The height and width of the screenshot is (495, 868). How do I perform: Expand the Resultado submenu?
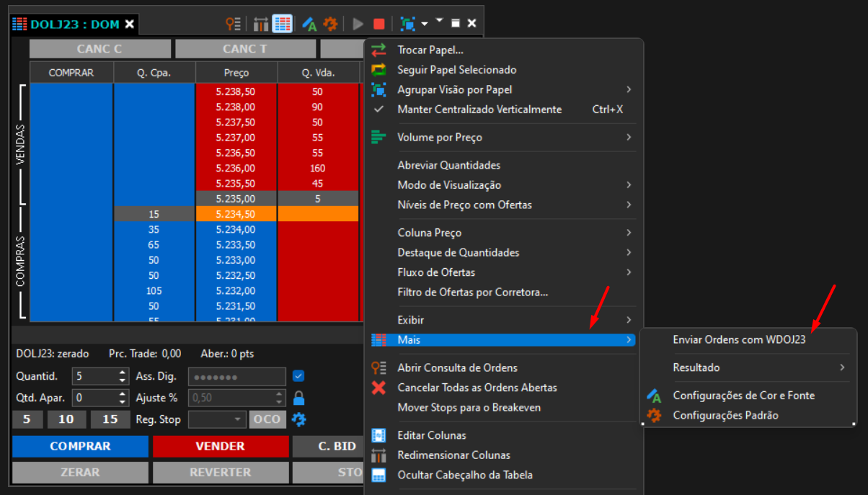[748, 367]
